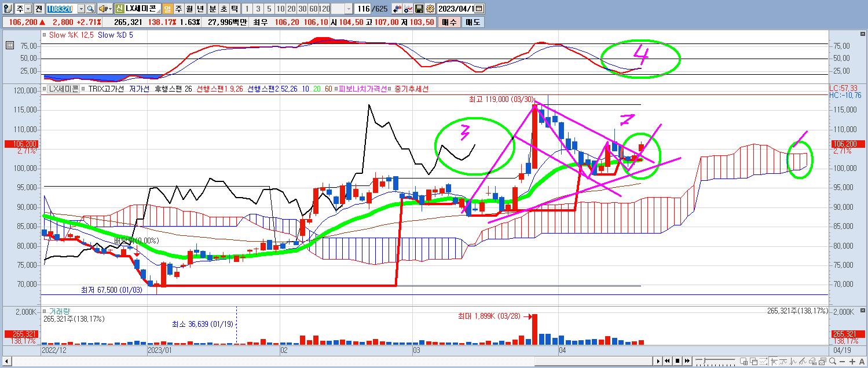Screen dimensions: 868x368
Task: Click the 저가선 indicator label
Action: pos(139,89)
